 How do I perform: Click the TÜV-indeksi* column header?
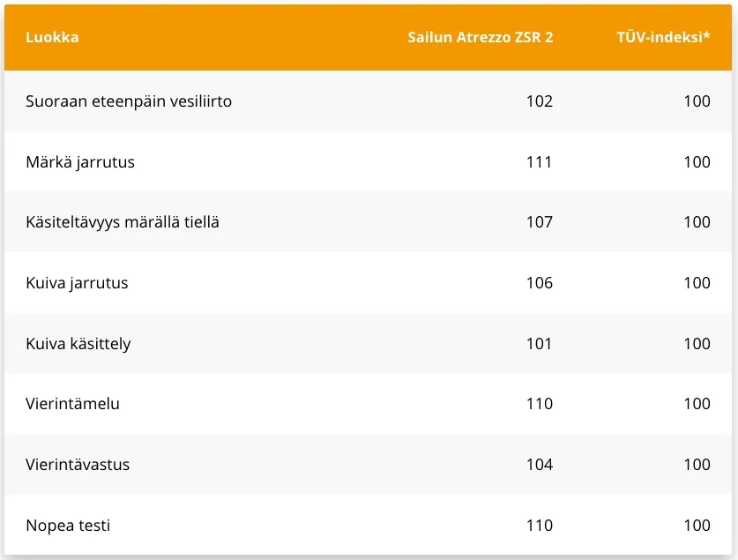tap(664, 37)
